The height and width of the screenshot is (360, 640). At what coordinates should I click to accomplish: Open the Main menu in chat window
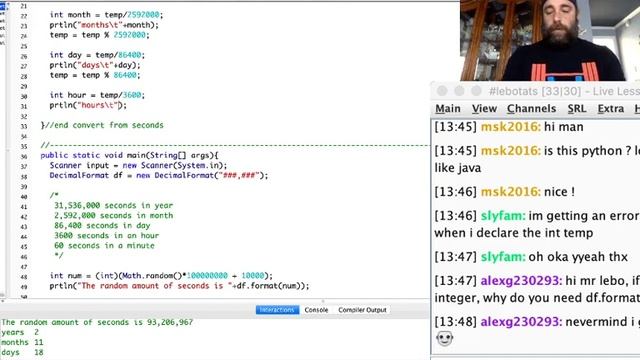pyautogui.click(x=448, y=109)
